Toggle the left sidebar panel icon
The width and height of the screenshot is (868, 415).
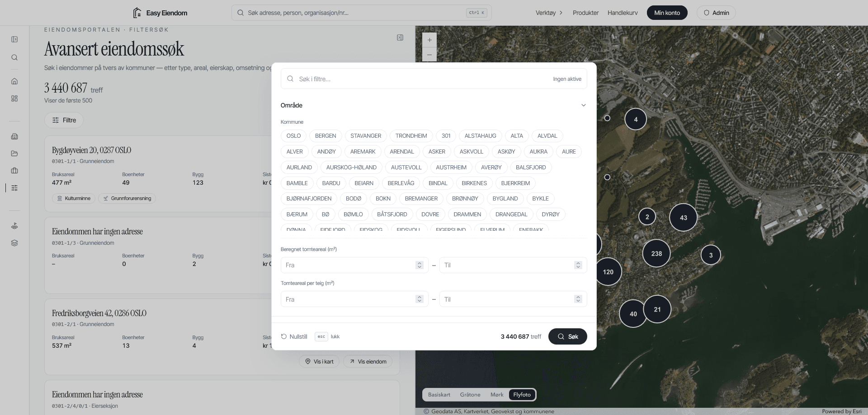coord(14,39)
